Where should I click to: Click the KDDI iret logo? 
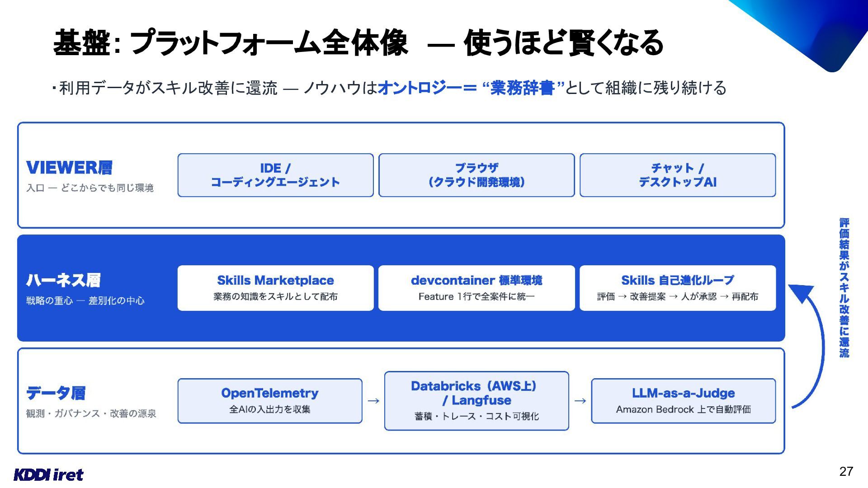[x=48, y=474]
